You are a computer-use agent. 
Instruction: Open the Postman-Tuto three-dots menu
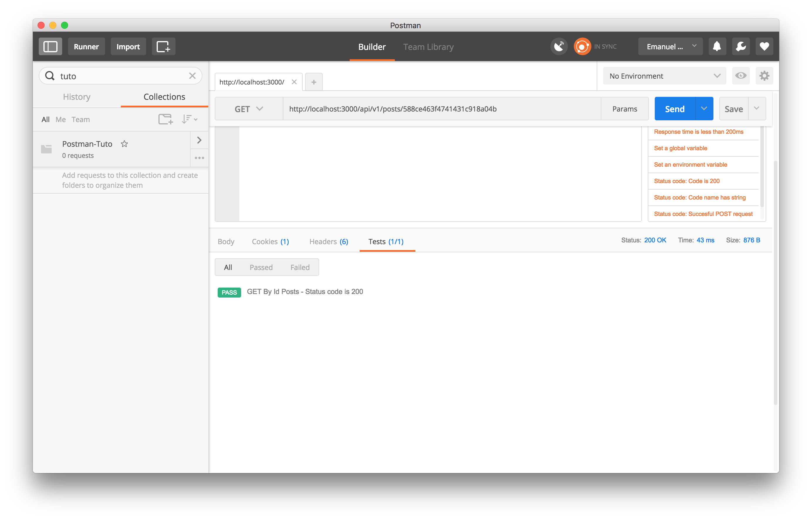pyautogui.click(x=199, y=158)
